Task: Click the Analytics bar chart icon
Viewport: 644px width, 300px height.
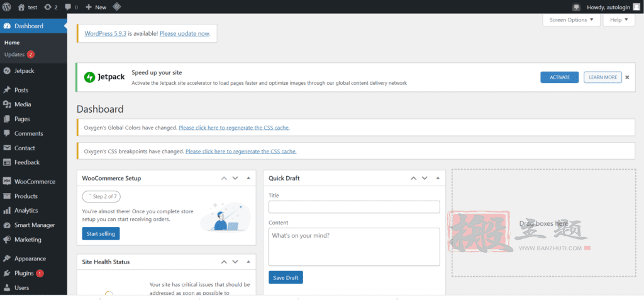Action: click(x=7, y=211)
